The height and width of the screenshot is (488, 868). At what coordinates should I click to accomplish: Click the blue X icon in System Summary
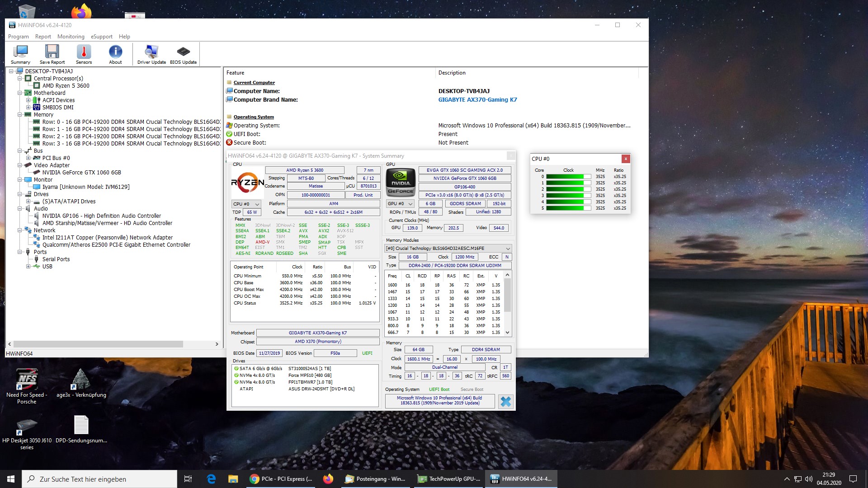pos(505,401)
